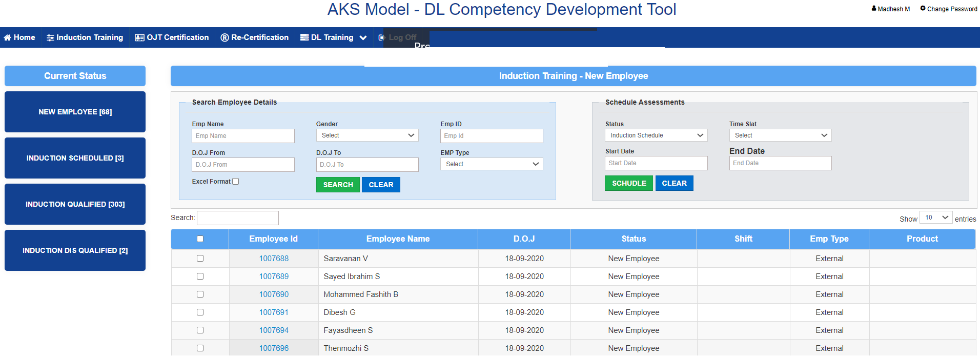Open Re-Certification menu
Screen dimensions: 980x356
(255, 37)
